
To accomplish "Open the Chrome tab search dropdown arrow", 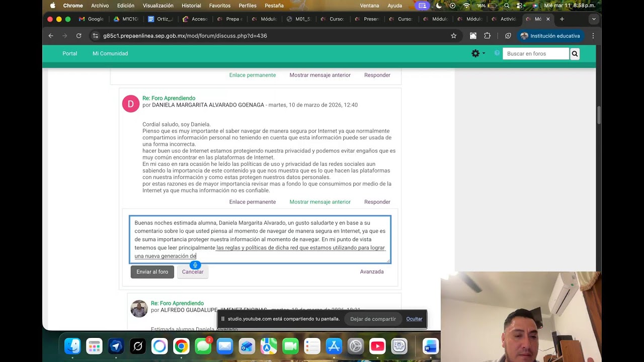I will pyautogui.click(x=594, y=19).
